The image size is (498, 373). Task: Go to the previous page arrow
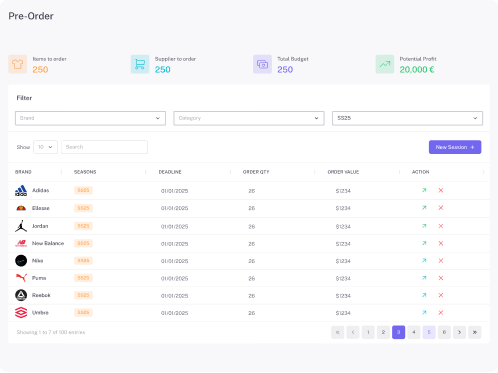point(353,332)
